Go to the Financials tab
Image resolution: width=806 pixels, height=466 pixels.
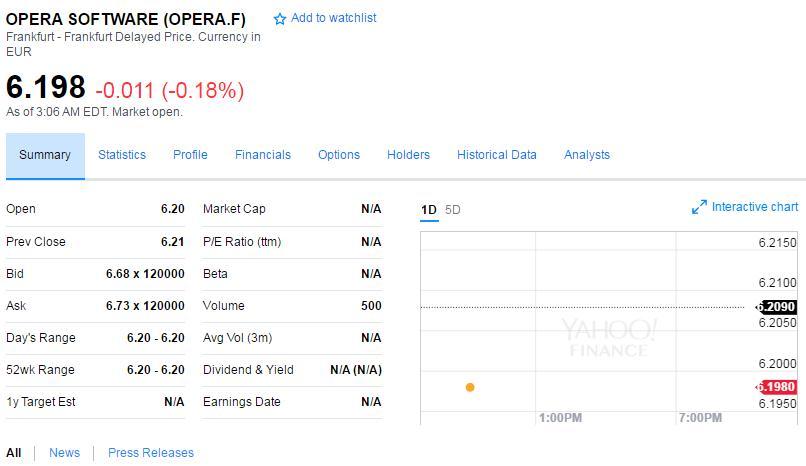coord(263,155)
